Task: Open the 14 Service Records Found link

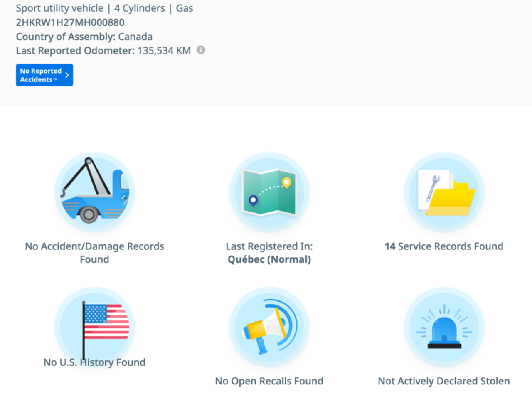Action: point(444,246)
